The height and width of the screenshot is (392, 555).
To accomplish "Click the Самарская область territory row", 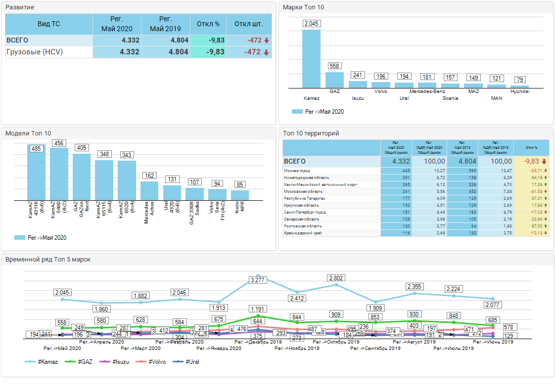I will click(416, 219).
